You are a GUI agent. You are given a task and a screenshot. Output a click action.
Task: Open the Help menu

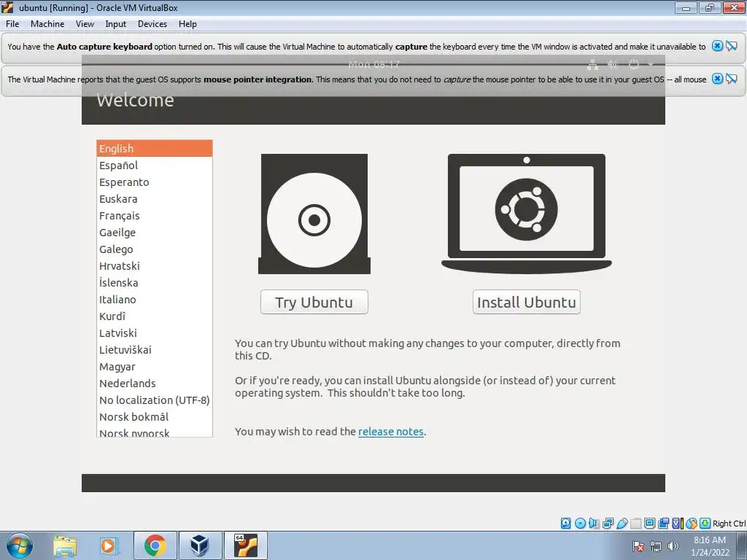click(x=187, y=24)
